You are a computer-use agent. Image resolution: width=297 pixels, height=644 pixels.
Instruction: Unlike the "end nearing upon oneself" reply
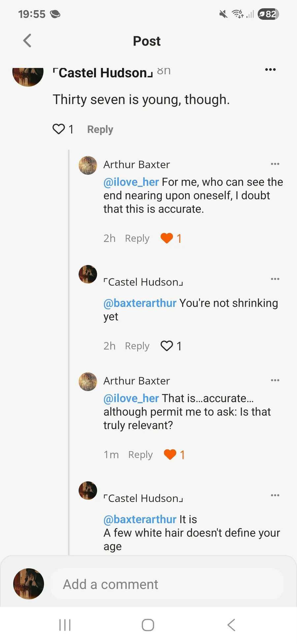tap(167, 238)
